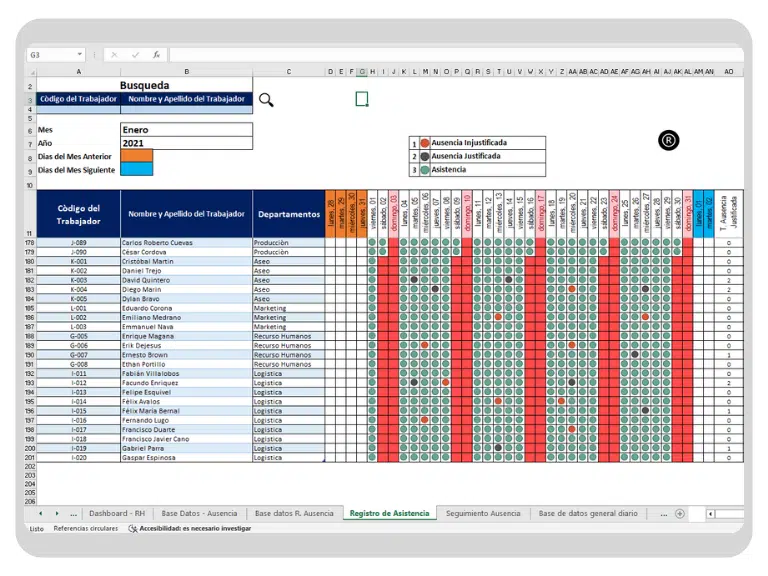Click the orange Dias del Mes Anterior swatch
768x576 pixels.
[x=136, y=156]
